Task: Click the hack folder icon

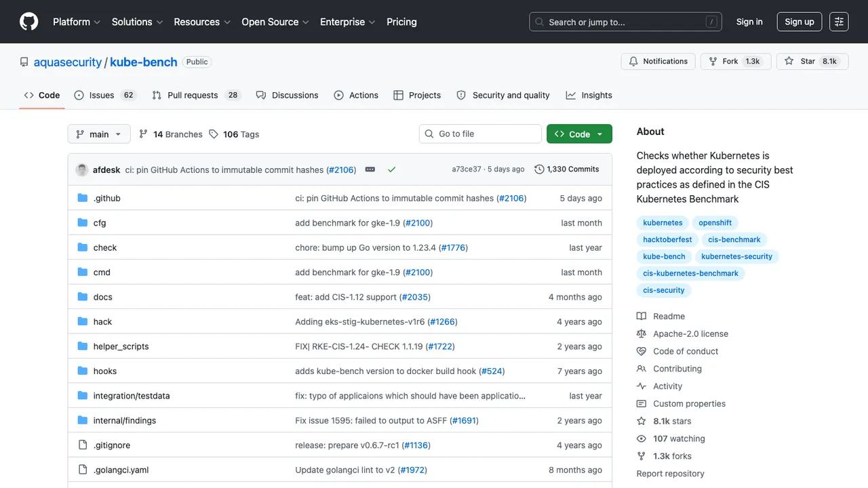Action: [x=83, y=321]
